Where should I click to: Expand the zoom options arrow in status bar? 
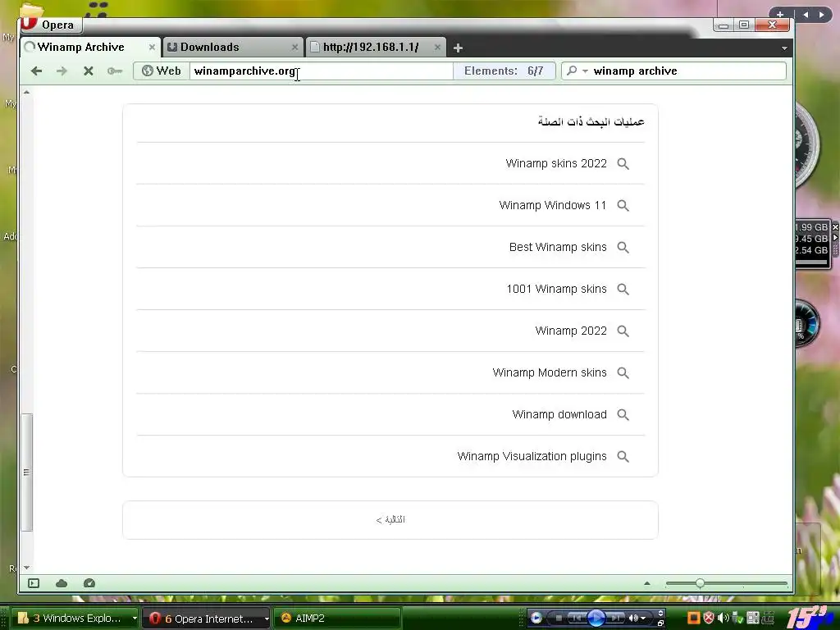[646, 583]
